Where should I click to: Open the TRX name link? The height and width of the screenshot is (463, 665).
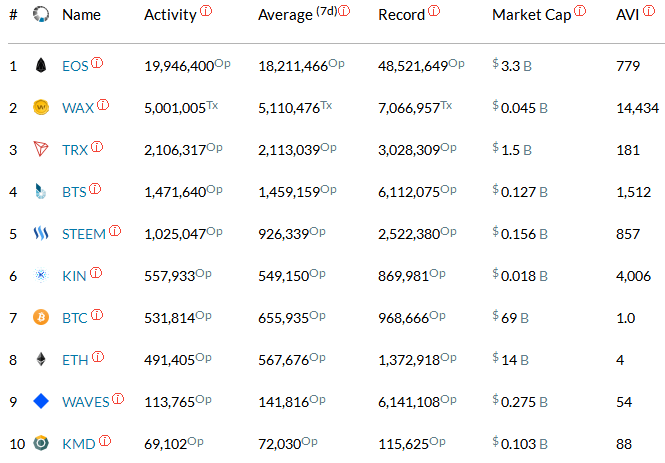75,150
